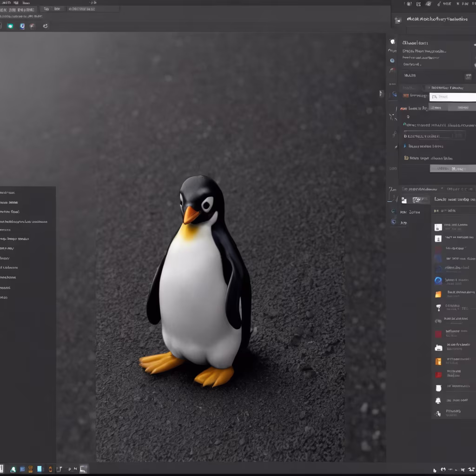Click the blue icon in the top-left toolbar
The width and height of the screenshot is (476, 476).
[22, 26]
